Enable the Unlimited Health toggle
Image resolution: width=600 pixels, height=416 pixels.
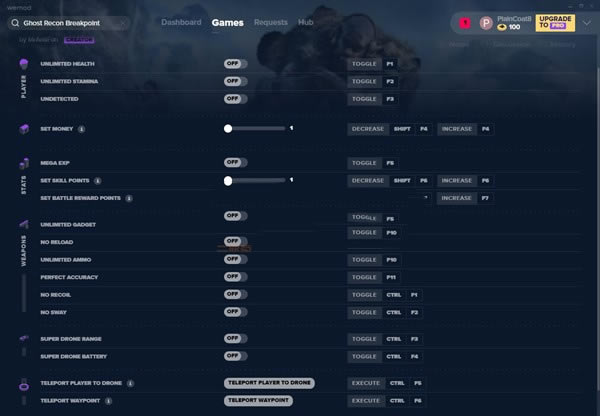click(x=235, y=63)
